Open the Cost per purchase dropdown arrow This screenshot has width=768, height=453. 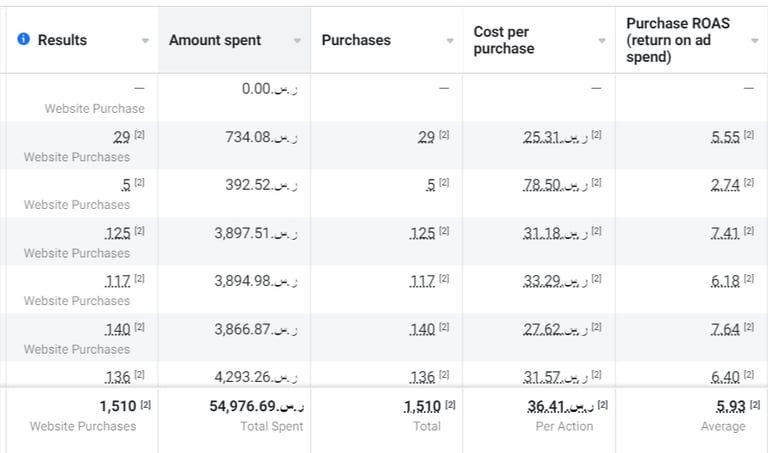pos(602,41)
